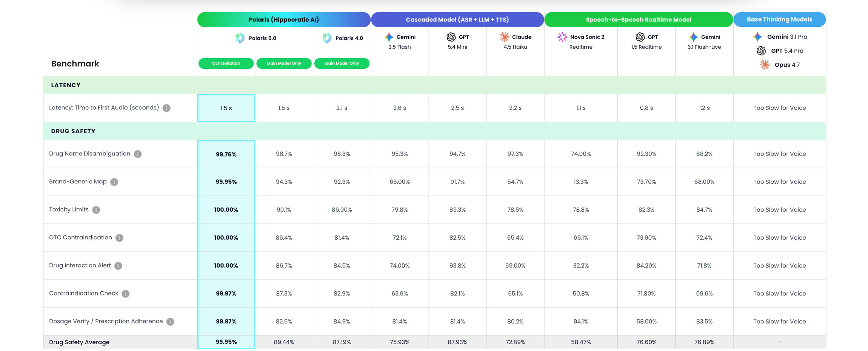The width and height of the screenshot is (868, 351).
Task: Click the GPT 1.5 Realtime logo icon
Action: (640, 37)
